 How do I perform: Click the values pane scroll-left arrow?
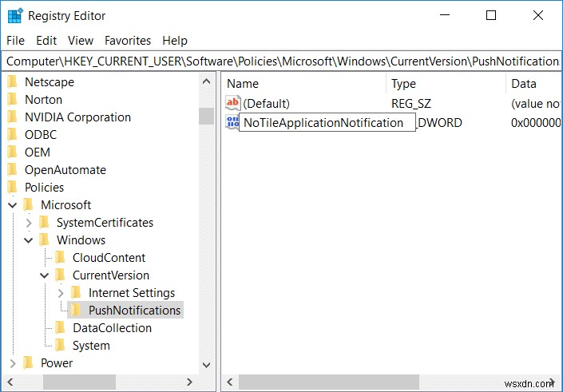(230, 382)
